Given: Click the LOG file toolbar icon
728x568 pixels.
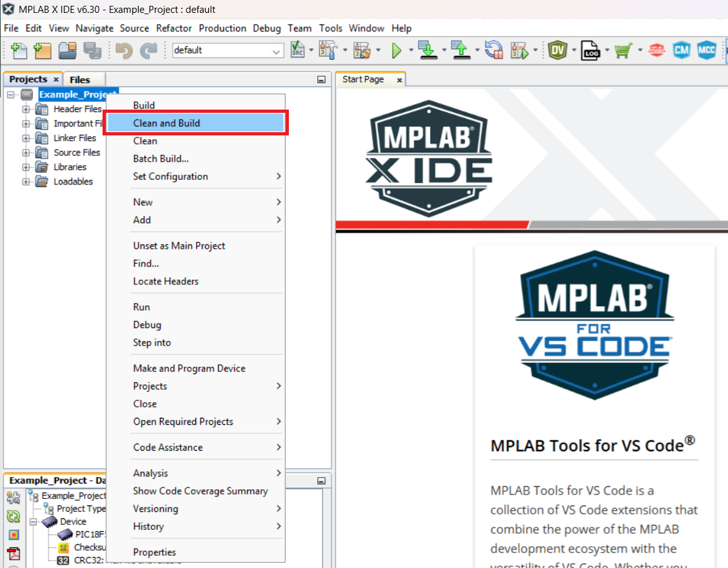Looking at the screenshot, I should coord(590,50).
